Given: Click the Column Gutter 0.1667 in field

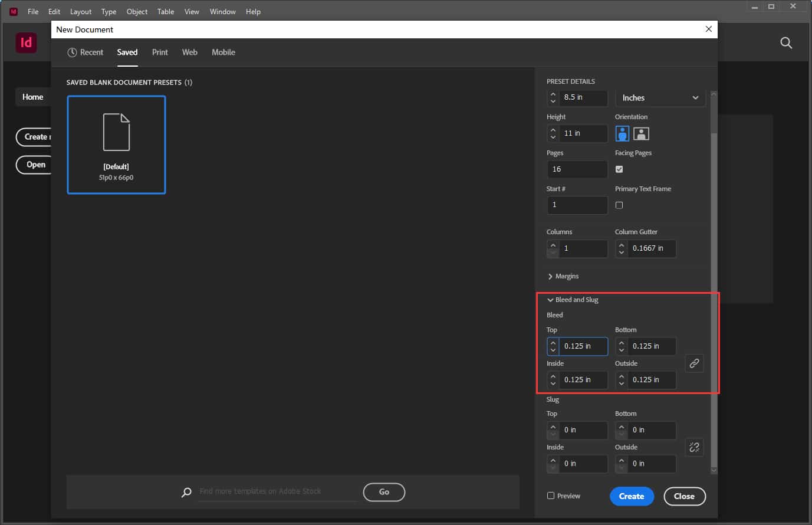Looking at the screenshot, I should 652,248.
